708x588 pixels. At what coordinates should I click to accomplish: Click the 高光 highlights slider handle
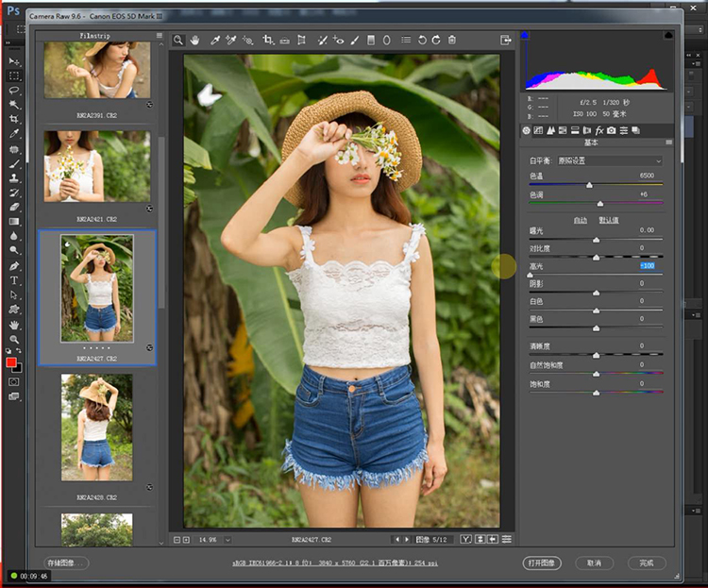tap(531, 275)
